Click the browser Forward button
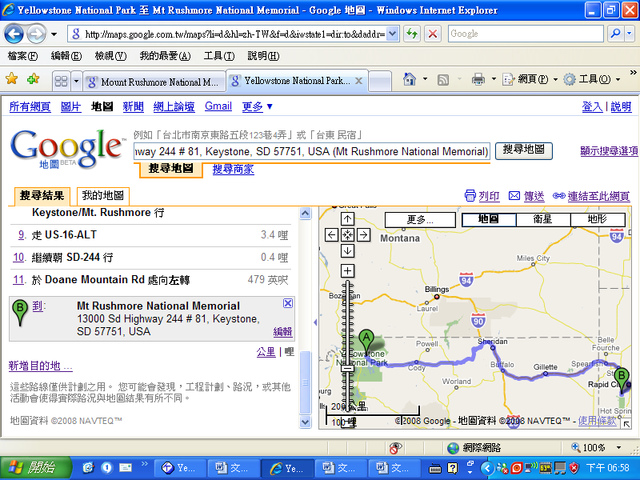Viewport: 640px width, 480px height. click(37, 34)
